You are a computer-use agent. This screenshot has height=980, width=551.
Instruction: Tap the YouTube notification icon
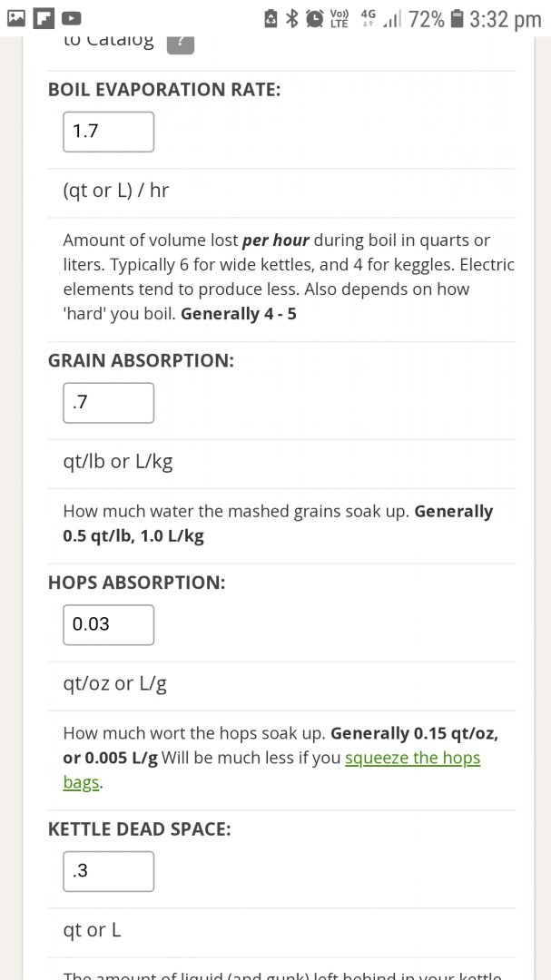pos(70,17)
